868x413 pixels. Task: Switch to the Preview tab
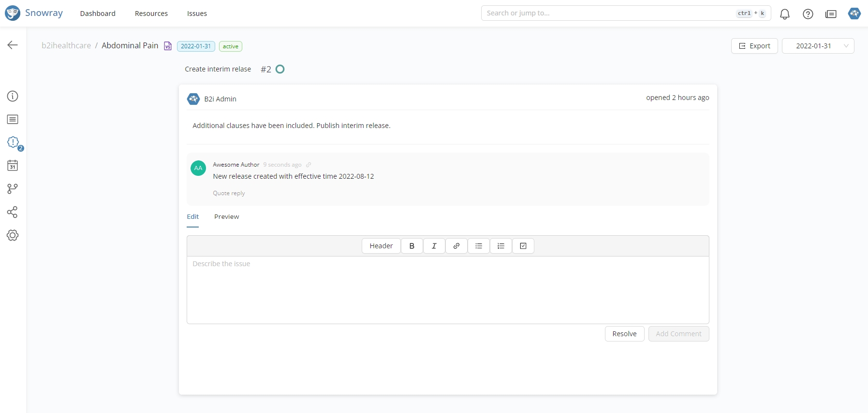[x=226, y=216]
